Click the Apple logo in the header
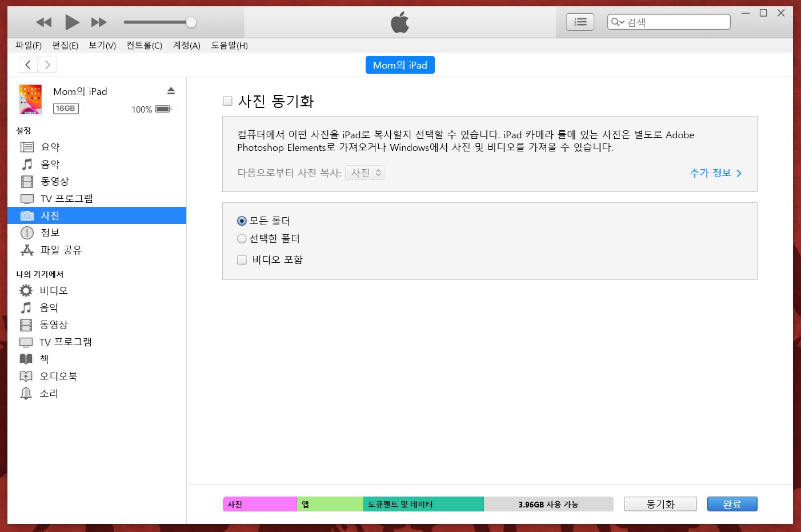Viewport: 801px width, 532px height. coord(400,22)
